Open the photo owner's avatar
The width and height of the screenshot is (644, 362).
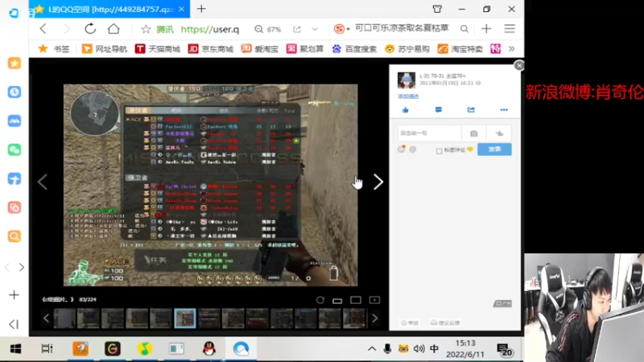(x=407, y=80)
